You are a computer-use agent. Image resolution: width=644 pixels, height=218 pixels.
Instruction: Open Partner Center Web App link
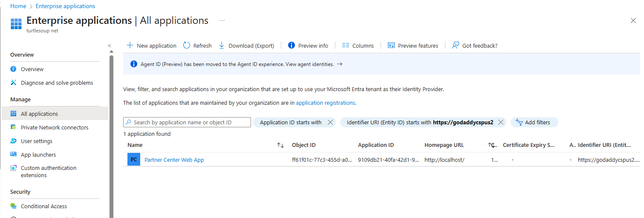[x=174, y=160]
